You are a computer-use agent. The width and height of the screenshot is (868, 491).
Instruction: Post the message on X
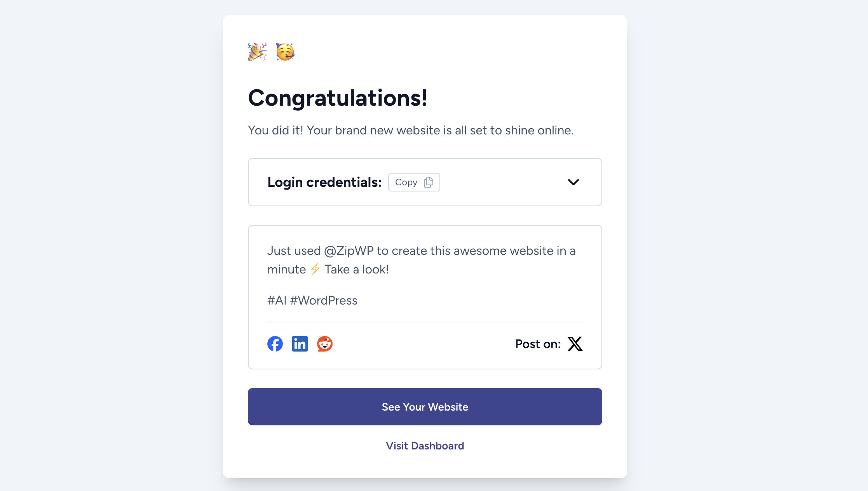click(x=575, y=344)
